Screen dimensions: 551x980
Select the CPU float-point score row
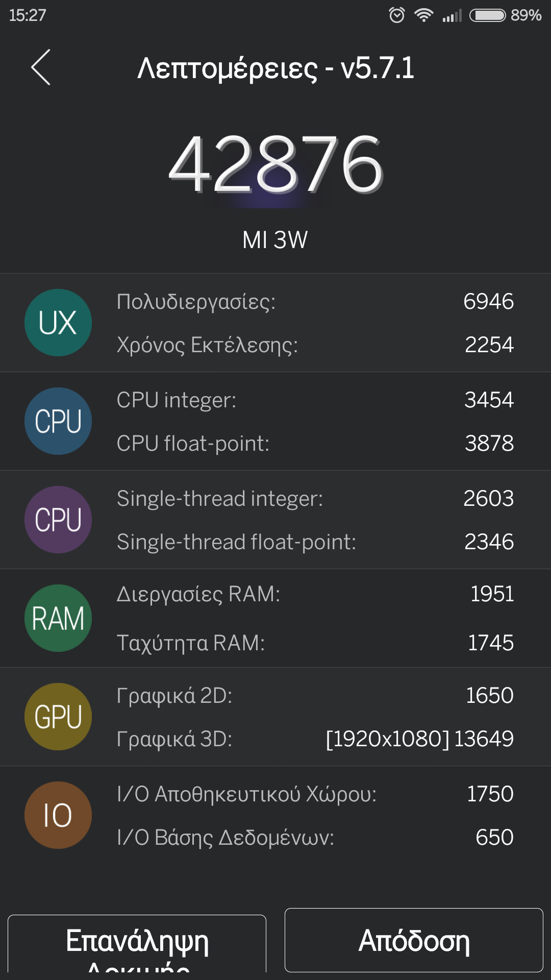click(x=314, y=444)
